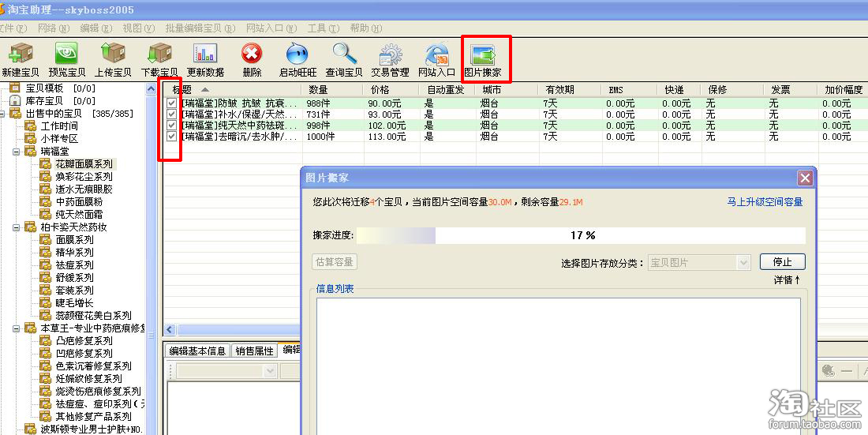Open the 网站入口(W) menu in the menu bar
Image resolution: width=868 pixels, height=435 pixels.
click(x=271, y=28)
